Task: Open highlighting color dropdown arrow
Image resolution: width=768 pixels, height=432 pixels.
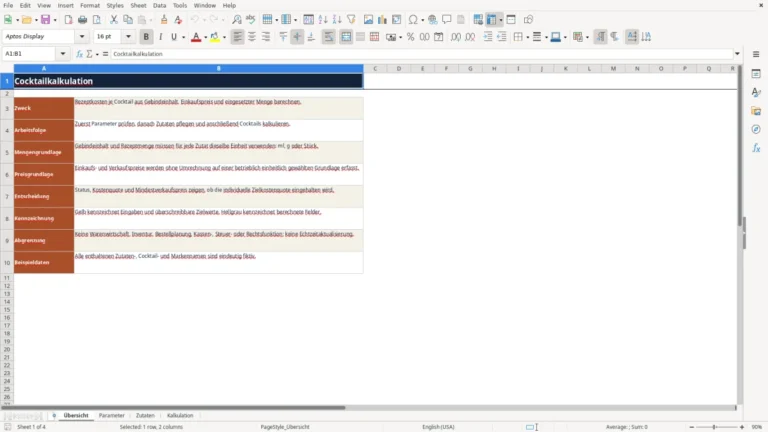Action: [x=224, y=37]
